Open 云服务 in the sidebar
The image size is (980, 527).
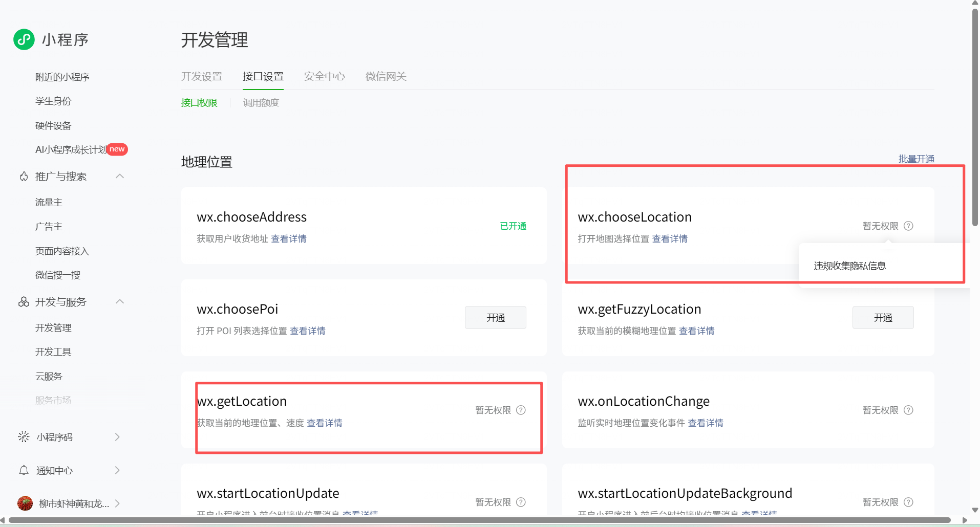[49, 377]
